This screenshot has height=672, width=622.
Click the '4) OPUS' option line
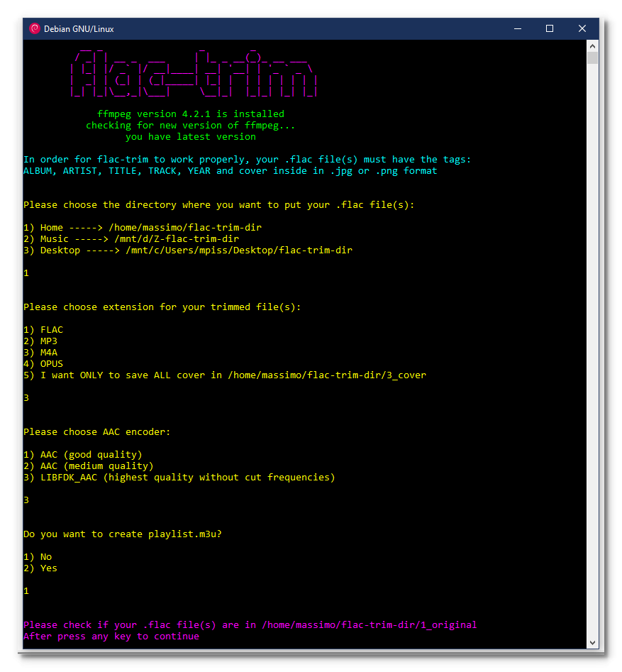coord(43,364)
